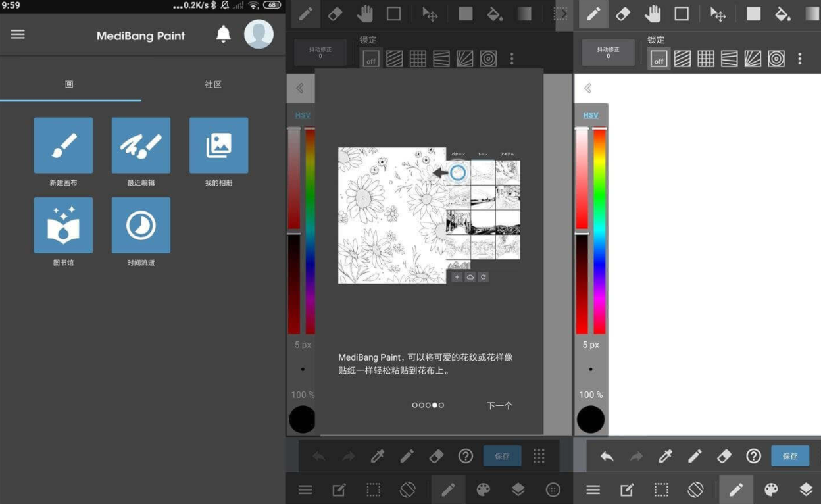Open Help from the right screen's question mark icon

pos(754,456)
